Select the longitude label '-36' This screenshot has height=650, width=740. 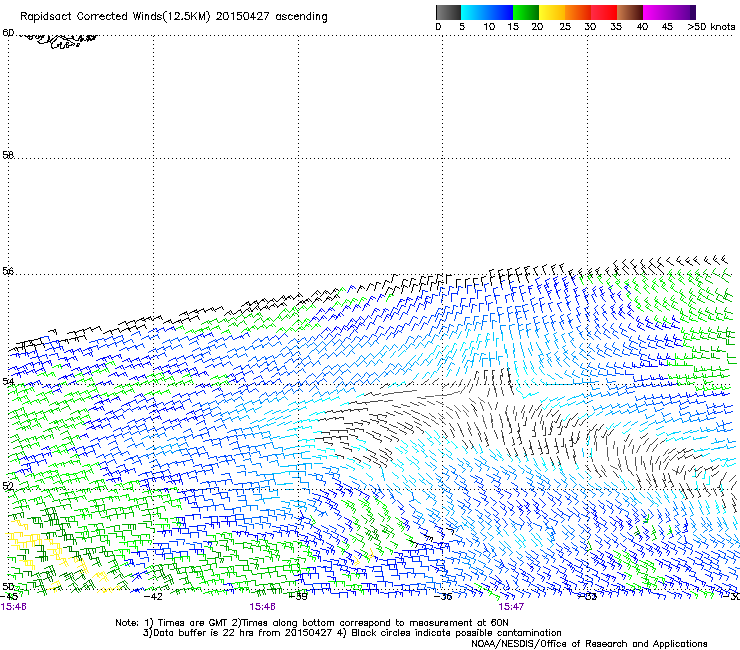(x=443, y=596)
